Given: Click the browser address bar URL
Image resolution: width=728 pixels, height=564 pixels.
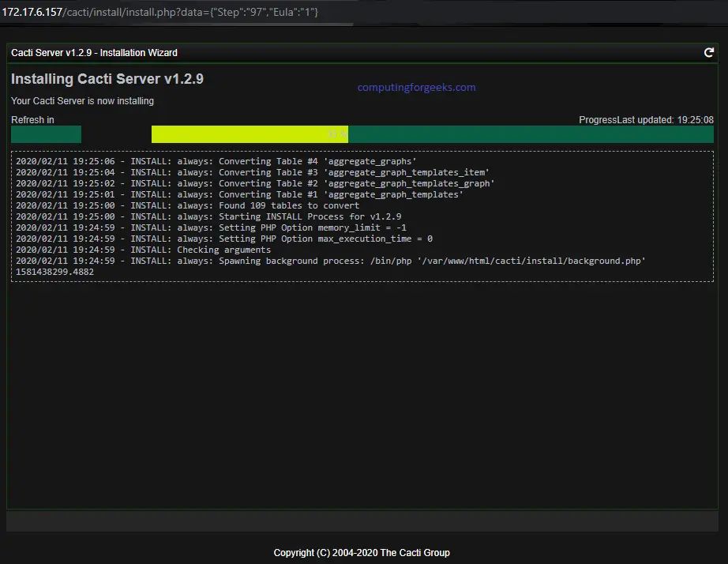Looking at the screenshot, I should pyautogui.click(x=160, y=12).
